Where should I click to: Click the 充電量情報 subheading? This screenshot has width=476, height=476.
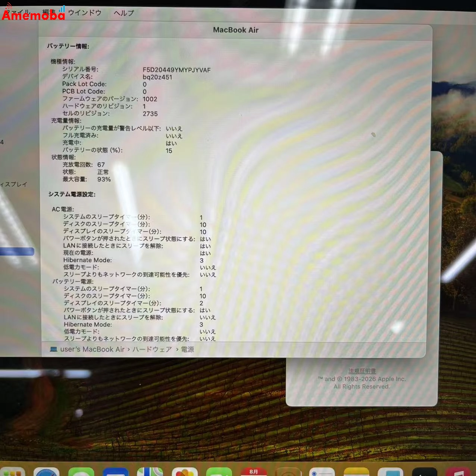click(x=66, y=120)
